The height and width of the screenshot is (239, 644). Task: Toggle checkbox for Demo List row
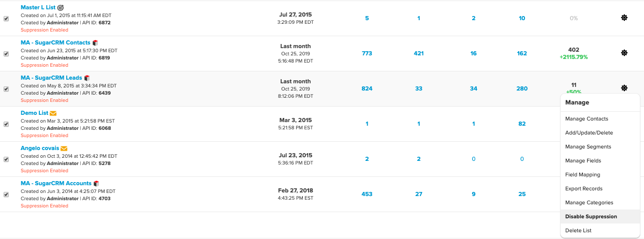6,124
